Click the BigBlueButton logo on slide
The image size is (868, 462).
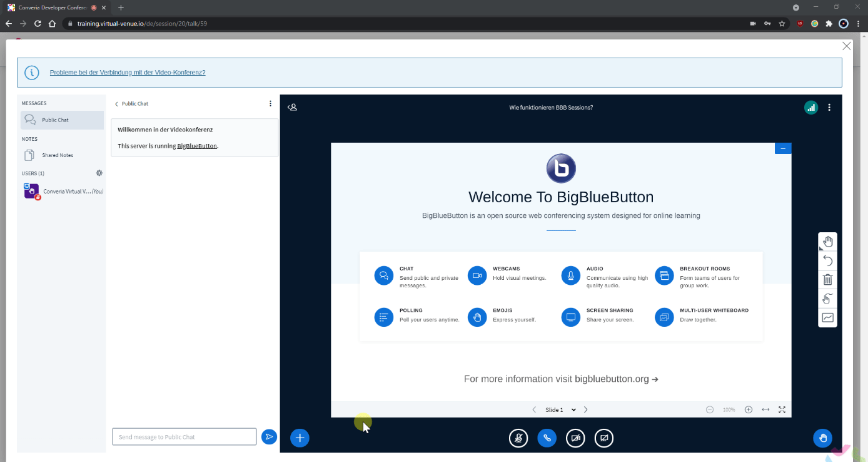coord(561,169)
